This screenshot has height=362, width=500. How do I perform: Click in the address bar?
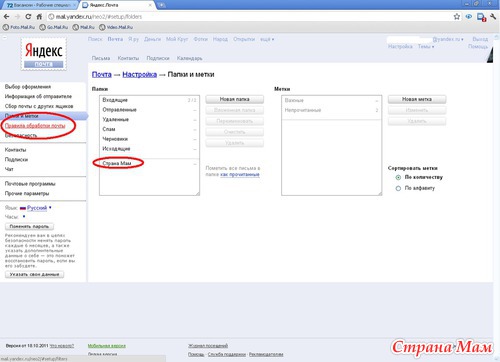250,17
